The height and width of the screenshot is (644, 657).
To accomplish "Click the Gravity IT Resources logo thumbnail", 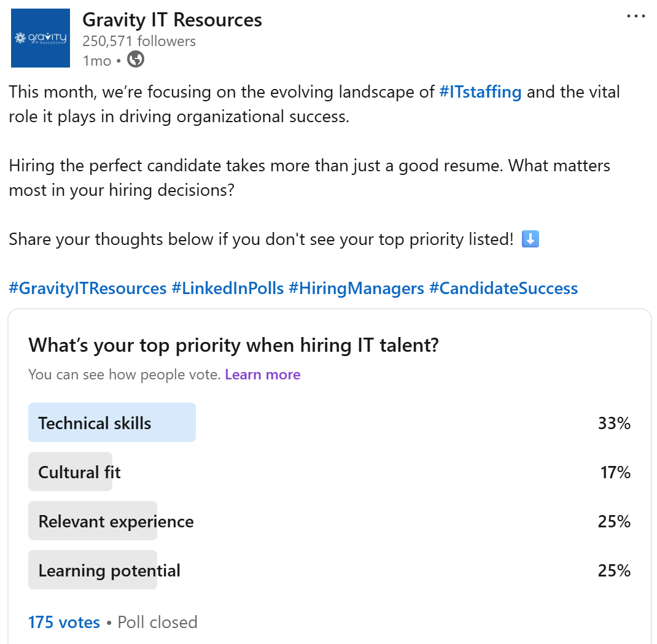I will 41,38.
